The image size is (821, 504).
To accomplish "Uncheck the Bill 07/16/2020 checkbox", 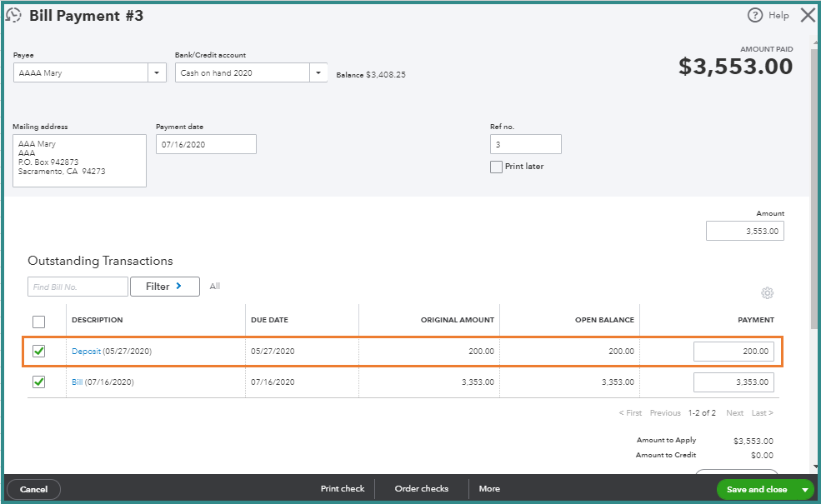I will (x=38, y=382).
